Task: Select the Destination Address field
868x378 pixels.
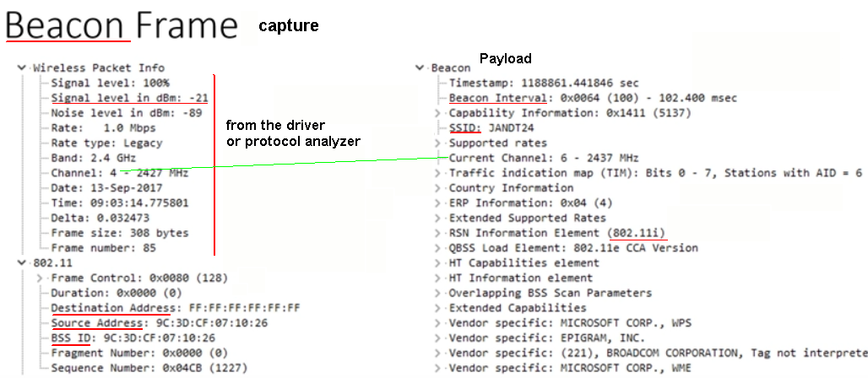Action: click(175, 308)
